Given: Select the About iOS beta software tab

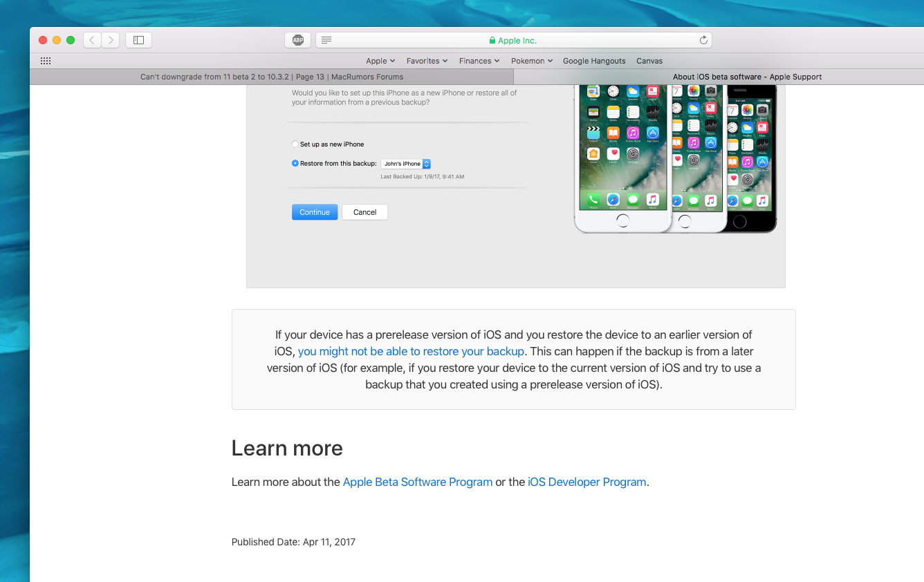Looking at the screenshot, I should 719,77.
